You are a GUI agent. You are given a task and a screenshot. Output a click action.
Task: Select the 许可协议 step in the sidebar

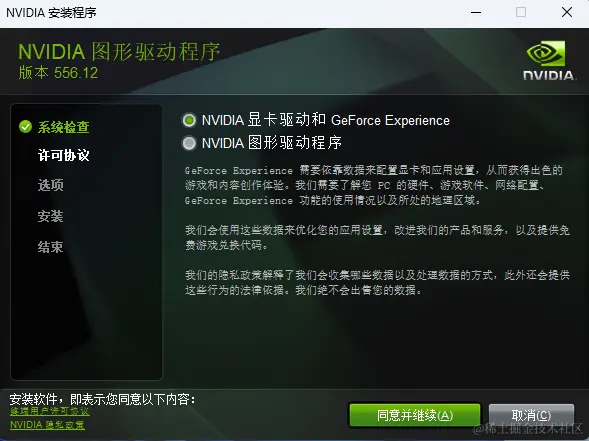pos(63,155)
